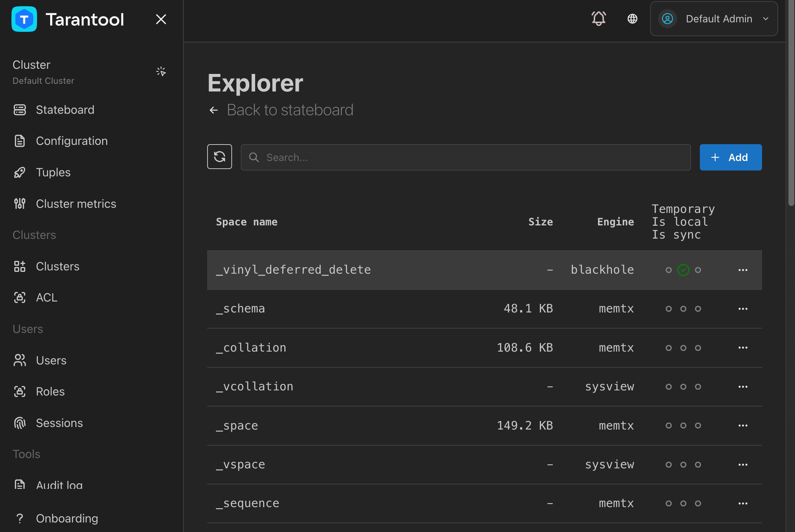Open actions menu for _vspace row
Screen dimensions: 795x532
coord(743,465)
